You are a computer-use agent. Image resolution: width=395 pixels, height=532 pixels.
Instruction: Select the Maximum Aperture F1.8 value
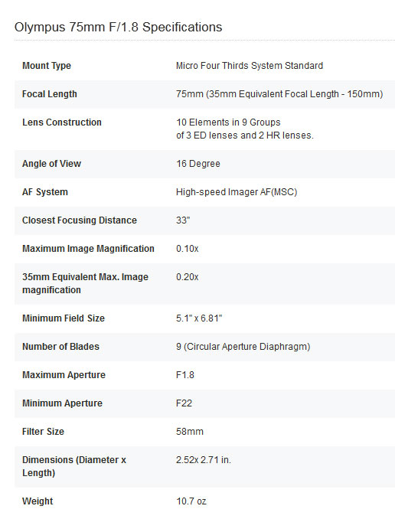(x=185, y=375)
